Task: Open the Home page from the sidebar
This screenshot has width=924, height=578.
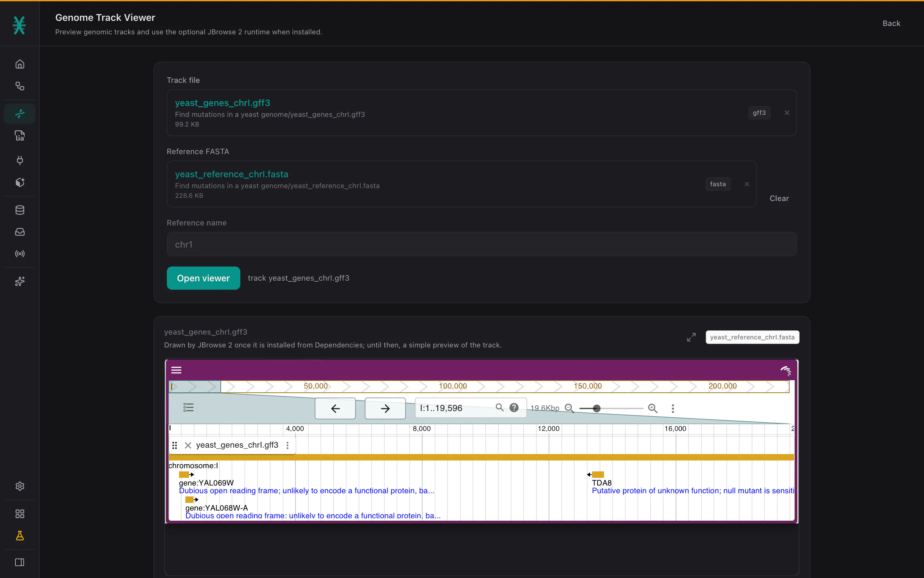Action: (20, 64)
